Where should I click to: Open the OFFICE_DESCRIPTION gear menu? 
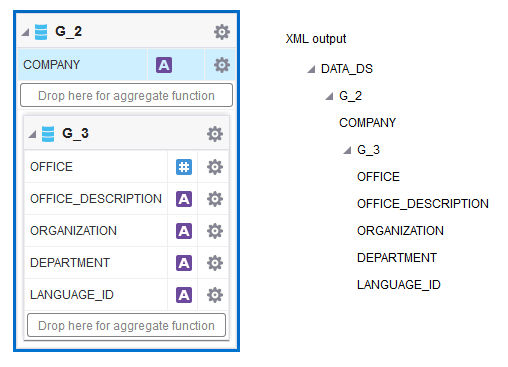coord(215,199)
